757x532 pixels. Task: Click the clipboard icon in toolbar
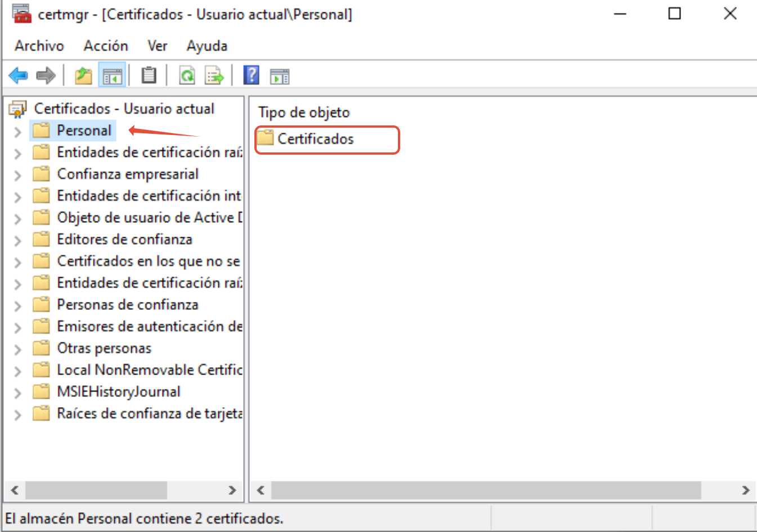(149, 75)
